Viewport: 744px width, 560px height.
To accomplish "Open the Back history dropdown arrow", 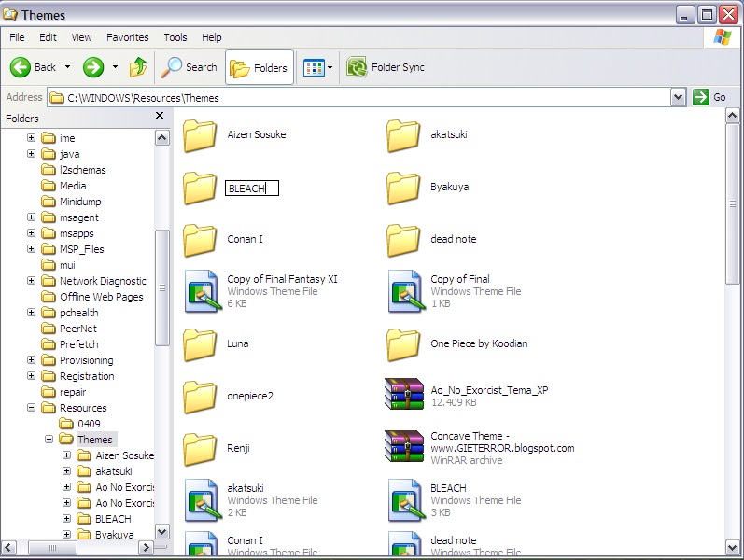I will click(67, 67).
